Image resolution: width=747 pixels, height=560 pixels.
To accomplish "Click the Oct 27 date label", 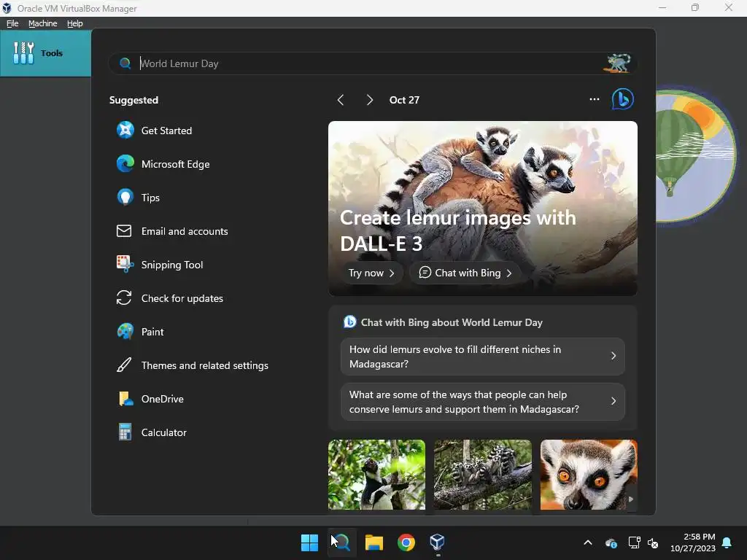I will coord(404,100).
